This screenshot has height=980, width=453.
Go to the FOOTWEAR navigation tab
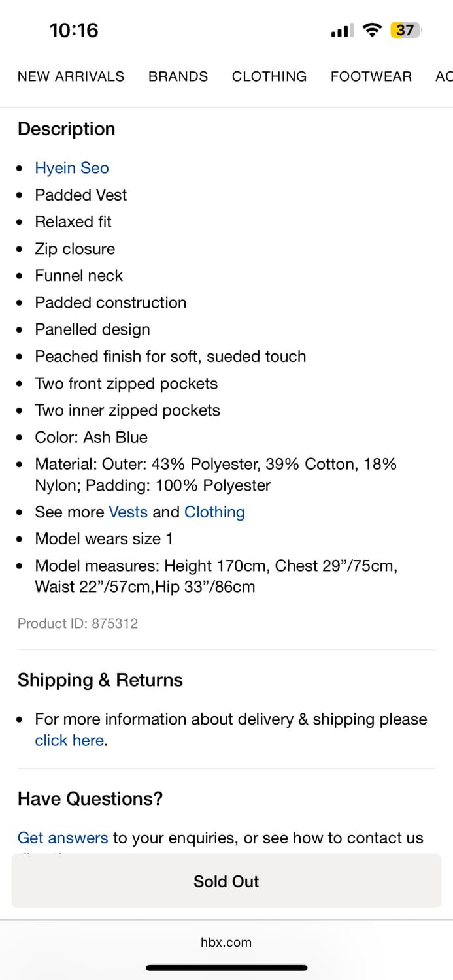tap(371, 76)
